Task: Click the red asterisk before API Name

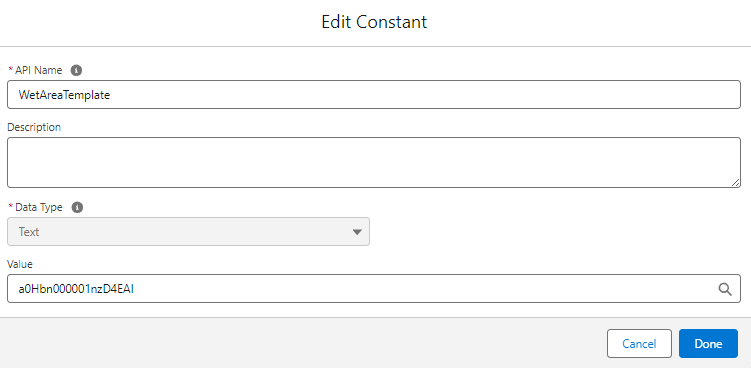Action: (11, 70)
